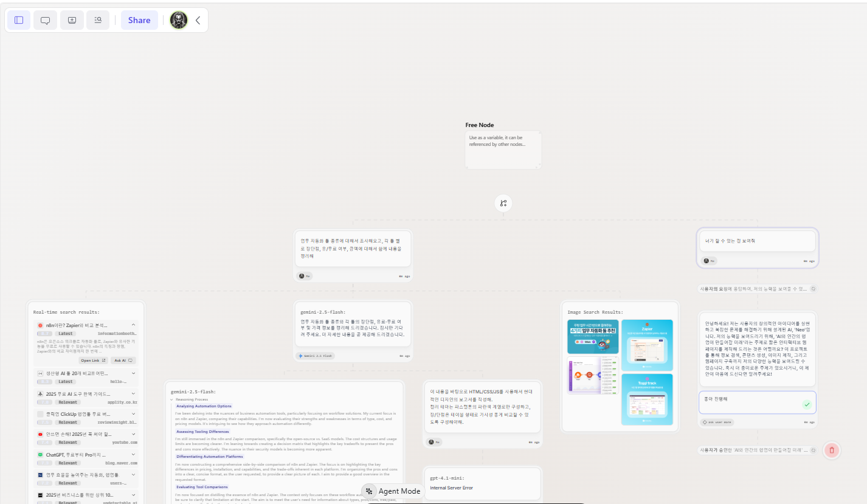The height and width of the screenshot is (504, 867).
Task: Click the Neo greeting response text
Action: point(757,348)
